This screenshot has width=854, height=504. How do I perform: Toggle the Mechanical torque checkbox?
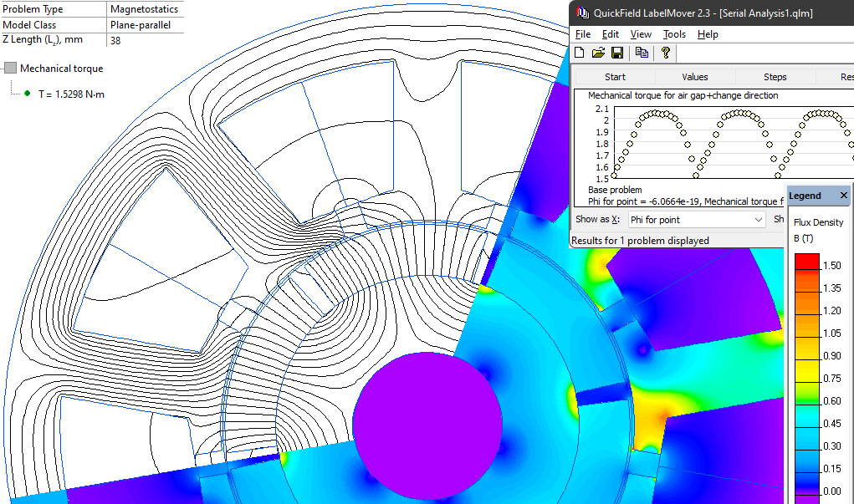click(10, 68)
